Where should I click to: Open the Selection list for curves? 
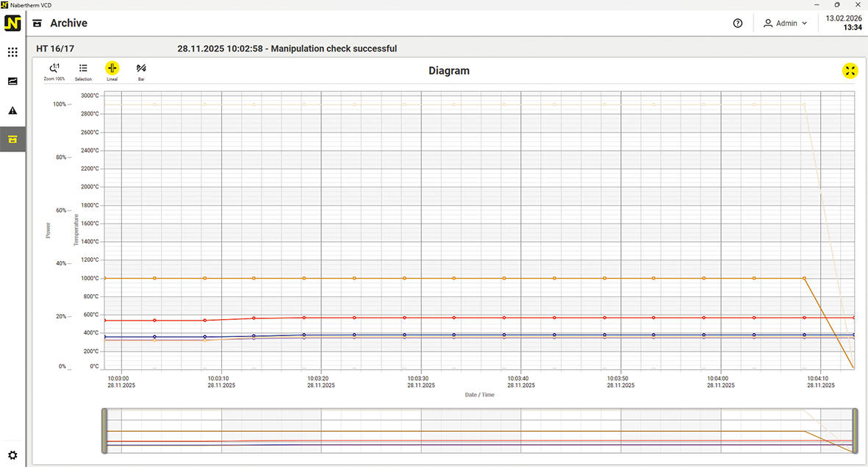pyautogui.click(x=83, y=68)
